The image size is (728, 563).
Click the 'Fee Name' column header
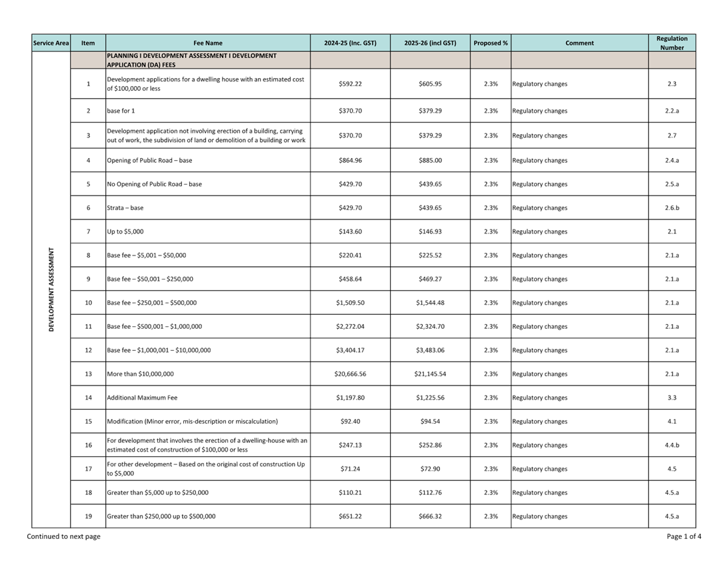tap(208, 43)
